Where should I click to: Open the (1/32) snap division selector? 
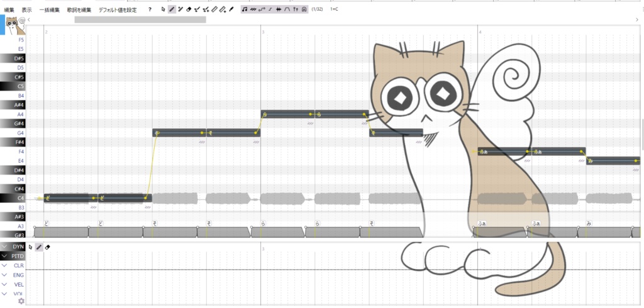pos(317,9)
